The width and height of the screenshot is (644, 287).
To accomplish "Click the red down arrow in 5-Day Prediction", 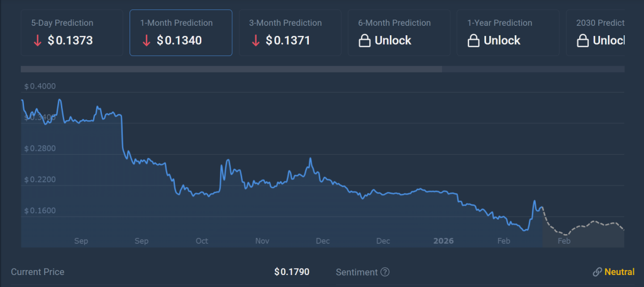I will [37, 41].
